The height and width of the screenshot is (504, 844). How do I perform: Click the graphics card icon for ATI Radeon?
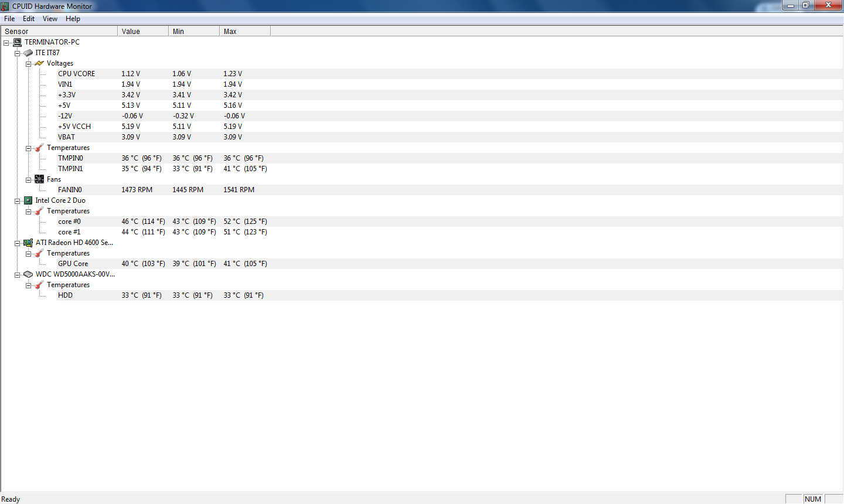pyautogui.click(x=28, y=243)
